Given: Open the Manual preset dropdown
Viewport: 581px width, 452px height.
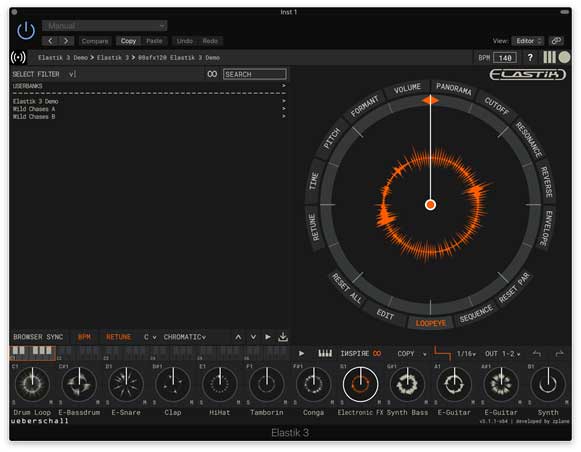Looking at the screenshot, I should 104,26.
